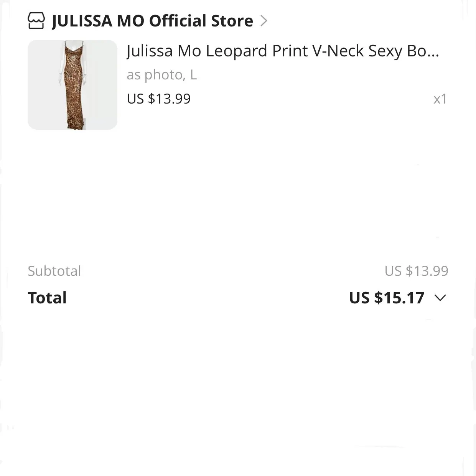Click the storefront icon beside the store name

point(36,21)
